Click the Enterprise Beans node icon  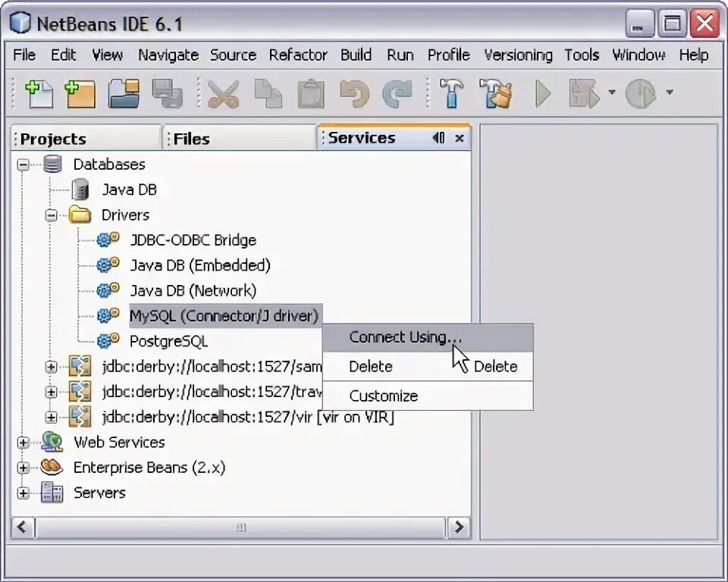(x=52, y=467)
